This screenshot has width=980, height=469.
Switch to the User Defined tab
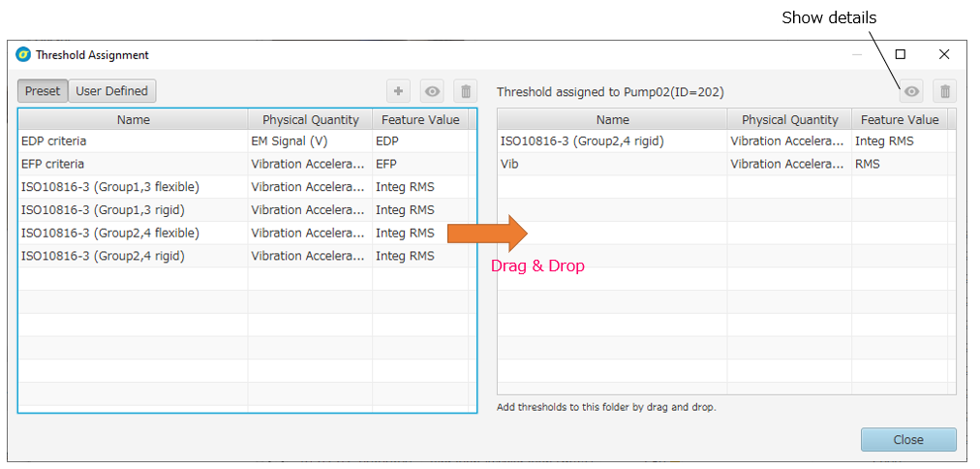[112, 91]
